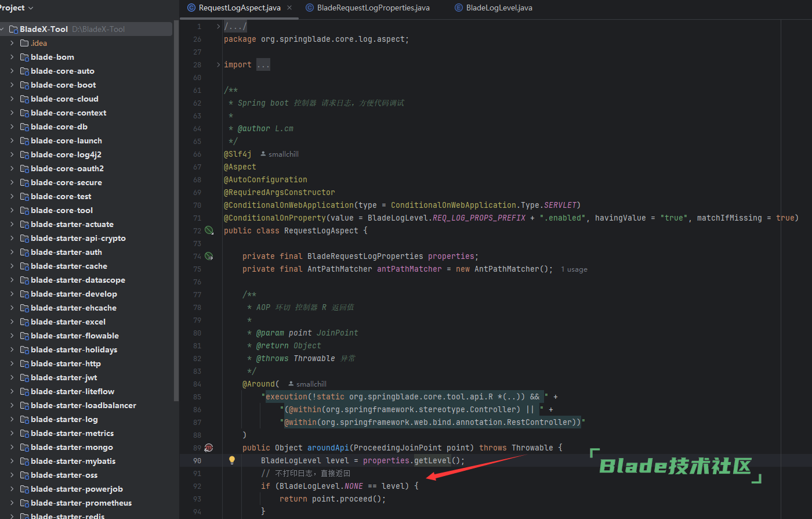Close the RequestLogAspect.java tab
Screen dimensions: 812x519
[x=289, y=8]
